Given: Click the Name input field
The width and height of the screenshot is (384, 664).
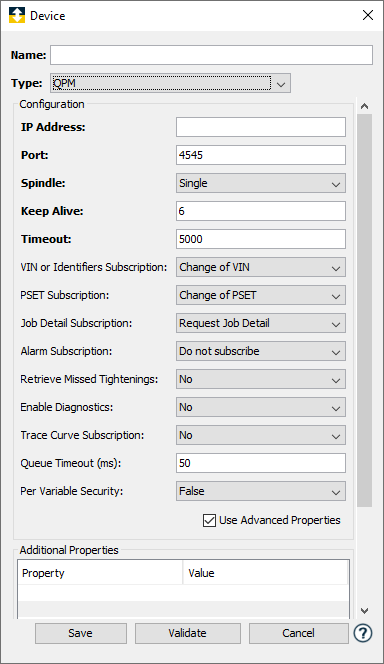Looking at the screenshot, I should pos(211,55).
